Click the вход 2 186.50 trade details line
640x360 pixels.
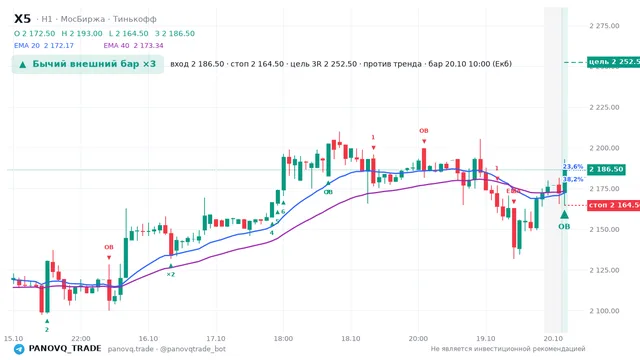coord(341,64)
